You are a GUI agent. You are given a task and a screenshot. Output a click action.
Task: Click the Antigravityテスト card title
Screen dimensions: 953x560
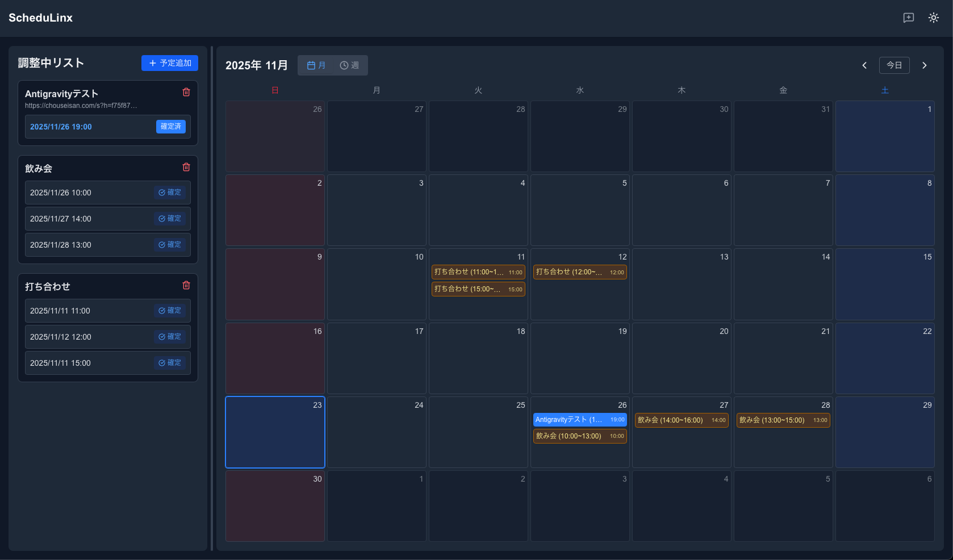coord(61,94)
